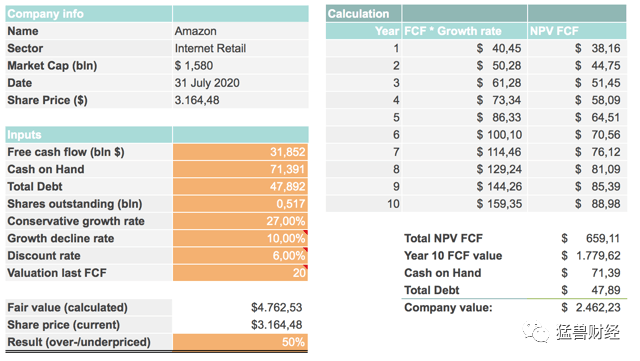The height and width of the screenshot is (361, 640).
Task: Click the Conservative growth rate 27,00% cell
Action: pos(240,221)
